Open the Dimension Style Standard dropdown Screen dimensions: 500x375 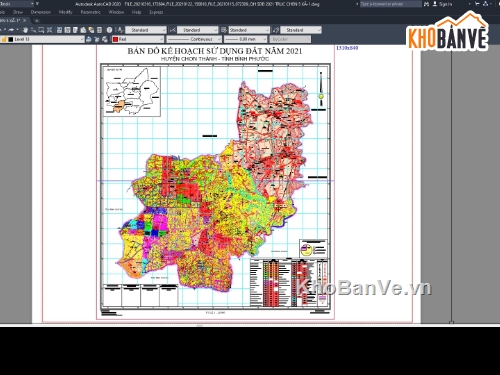[198, 30]
